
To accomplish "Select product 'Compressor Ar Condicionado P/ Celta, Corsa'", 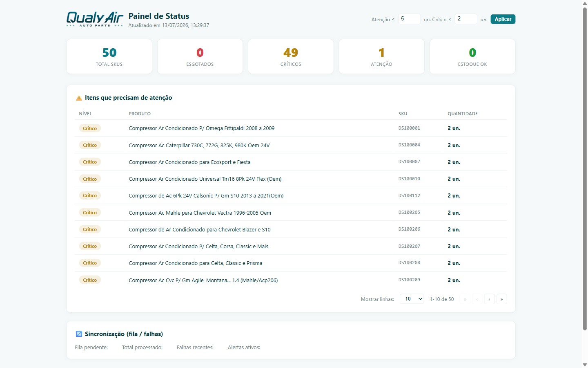I will [x=198, y=247].
